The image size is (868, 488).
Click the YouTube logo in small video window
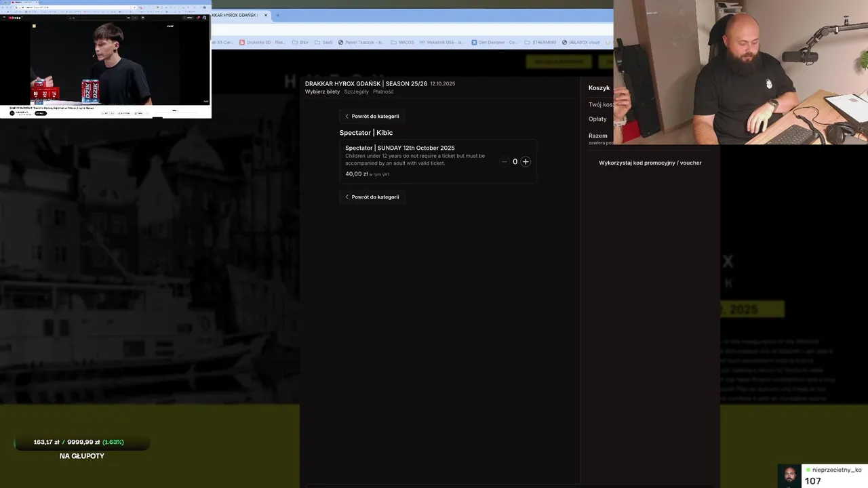click(15, 18)
